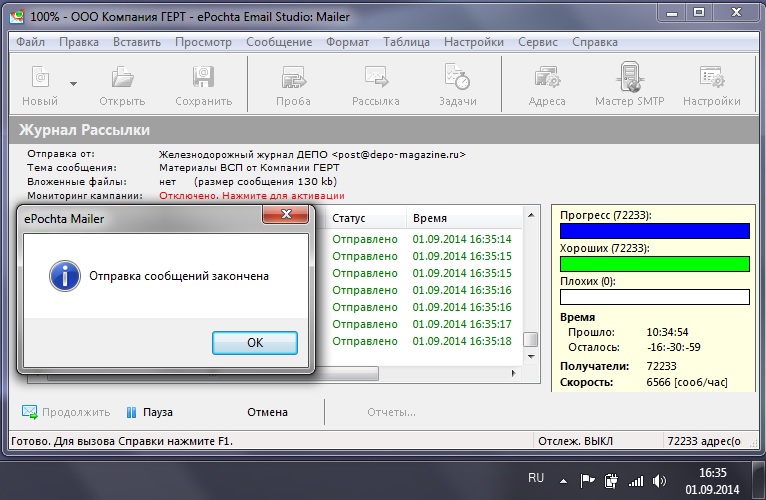766x500 pixels.
Task: Open the Правка menu
Action: click(x=79, y=42)
